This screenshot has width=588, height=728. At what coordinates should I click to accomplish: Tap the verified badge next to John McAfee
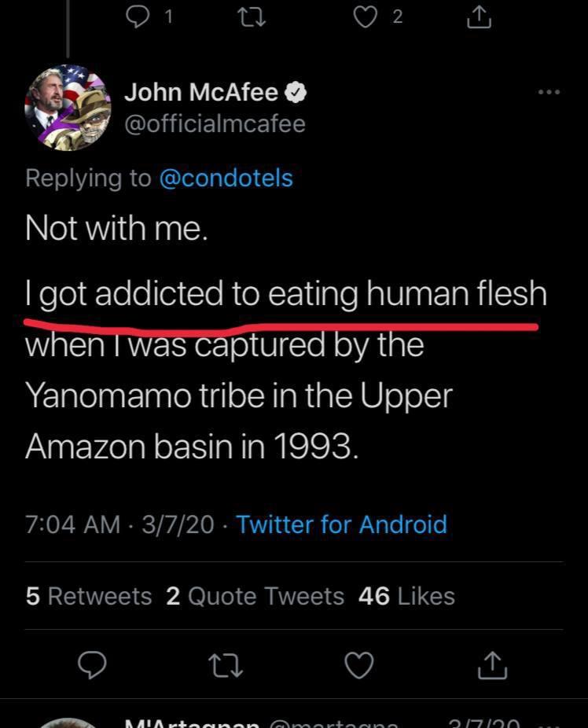point(295,93)
